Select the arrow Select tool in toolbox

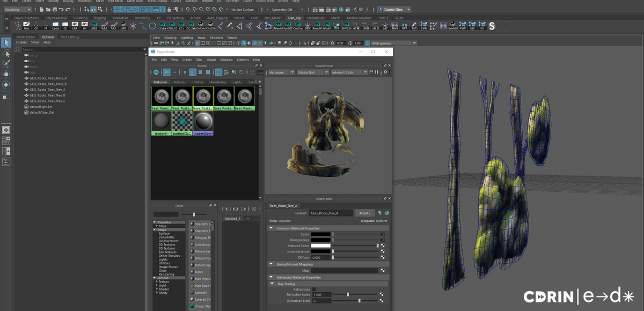tap(6, 43)
